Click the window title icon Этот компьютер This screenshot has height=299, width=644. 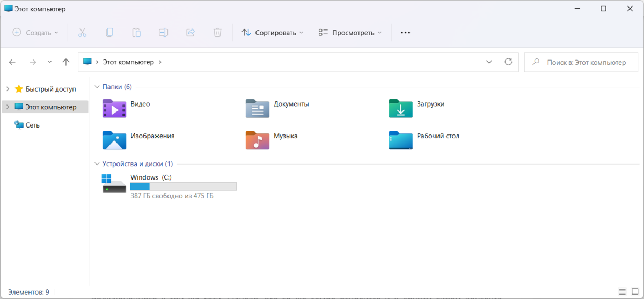(8, 9)
